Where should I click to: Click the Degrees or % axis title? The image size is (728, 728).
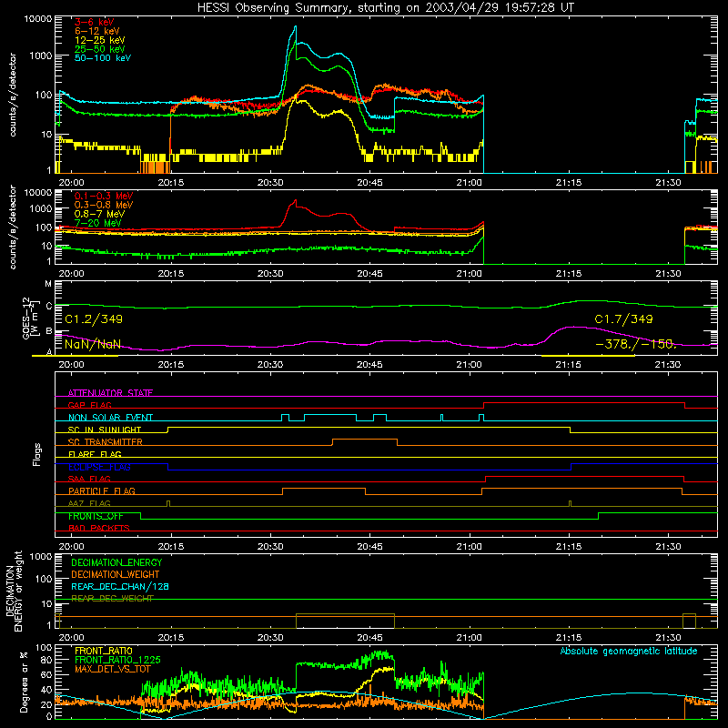click(24, 682)
